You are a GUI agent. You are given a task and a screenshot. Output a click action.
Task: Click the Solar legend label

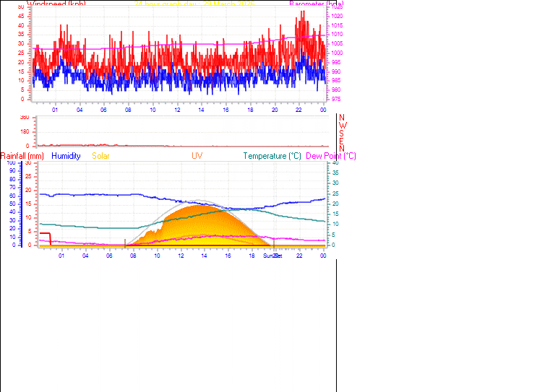pyautogui.click(x=100, y=156)
